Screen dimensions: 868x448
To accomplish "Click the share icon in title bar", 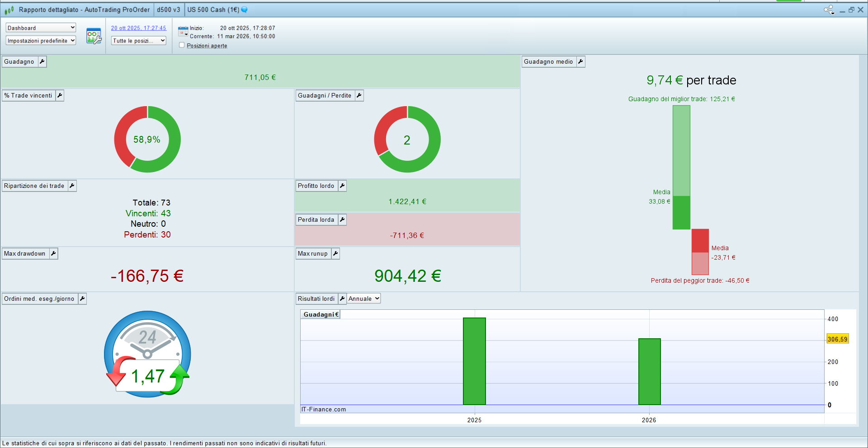I will [828, 10].
